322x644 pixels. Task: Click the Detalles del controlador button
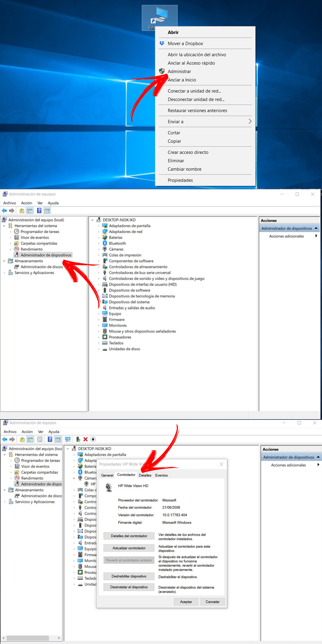pyautogui.click(x=129, y=536)
